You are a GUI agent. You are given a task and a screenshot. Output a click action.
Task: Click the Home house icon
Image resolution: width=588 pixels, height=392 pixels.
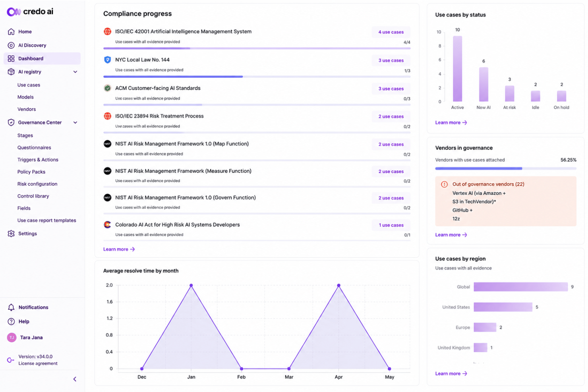11,32
